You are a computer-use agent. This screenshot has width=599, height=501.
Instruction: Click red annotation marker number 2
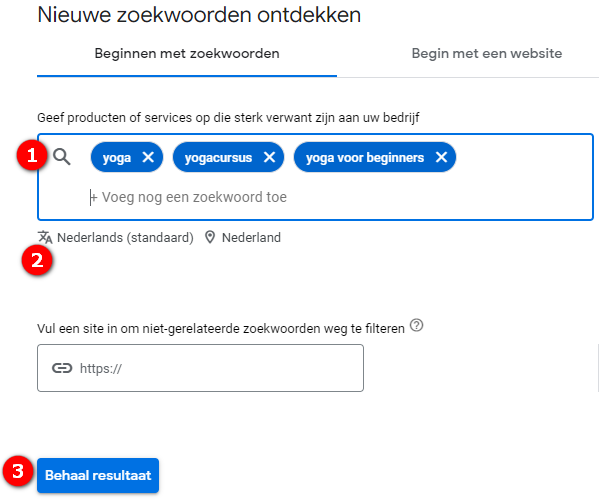pyautogui.click(x=37, y=260)
